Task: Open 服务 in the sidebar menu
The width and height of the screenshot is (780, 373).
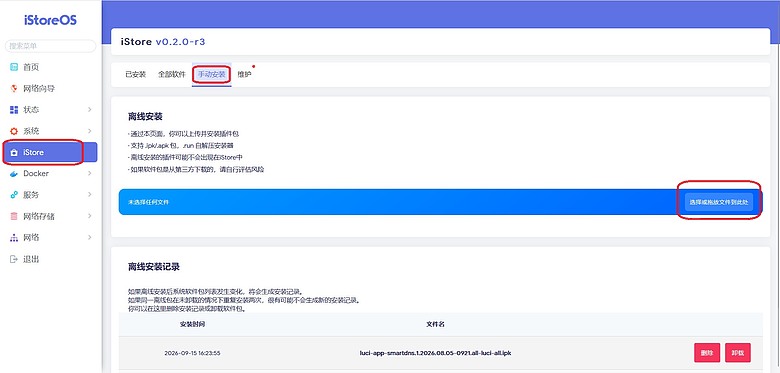Action: [31, 195]
